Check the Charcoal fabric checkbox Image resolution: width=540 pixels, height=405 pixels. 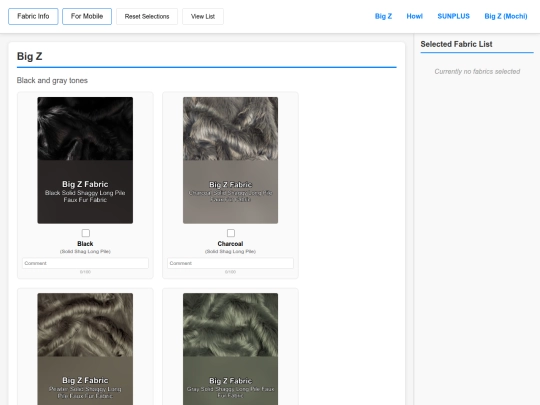231,233
